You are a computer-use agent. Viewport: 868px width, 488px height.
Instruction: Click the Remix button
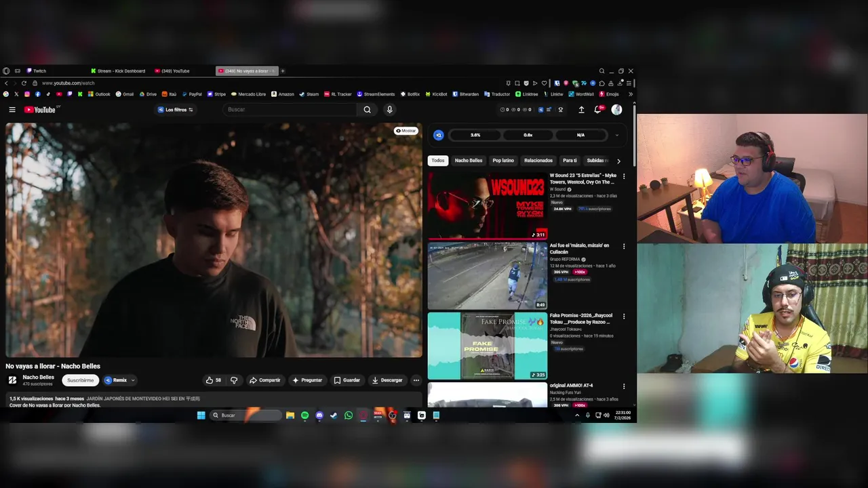[x=116, y=380]
